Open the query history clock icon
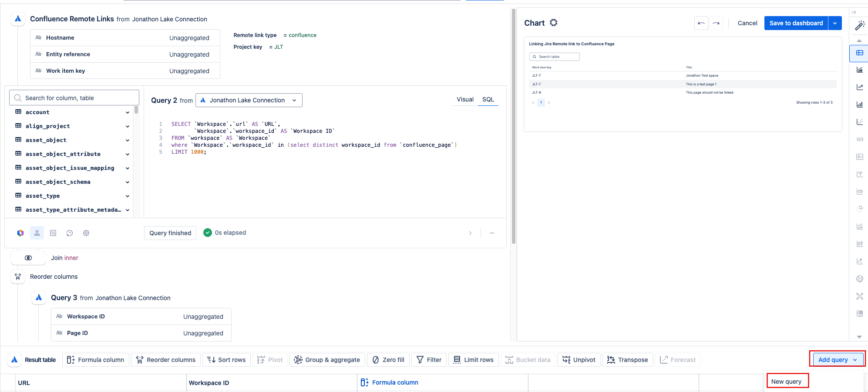This screenshot has width=868, height=392. pyautogui.click(x=70, y=233)
